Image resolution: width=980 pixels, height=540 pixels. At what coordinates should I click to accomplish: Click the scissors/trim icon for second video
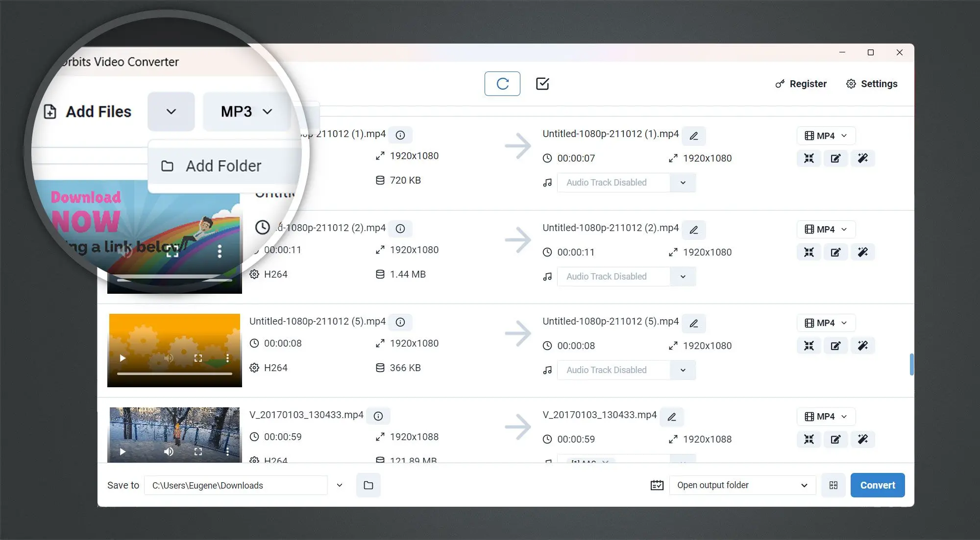click(x=808, y=251)
